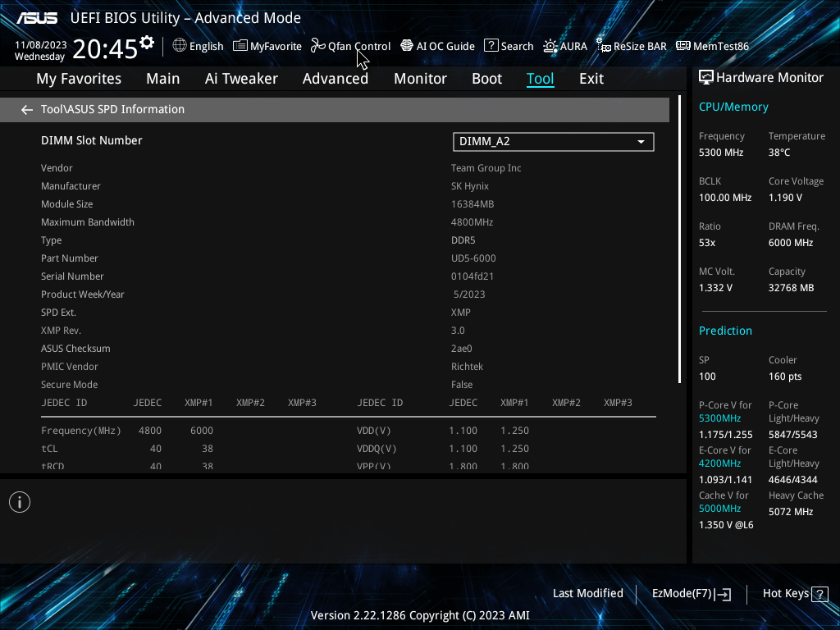Image resolution: width=840 pixels, height=630 pixels.
Task: Click the EzMode exit arrow icon
Action: pos(723,594)
